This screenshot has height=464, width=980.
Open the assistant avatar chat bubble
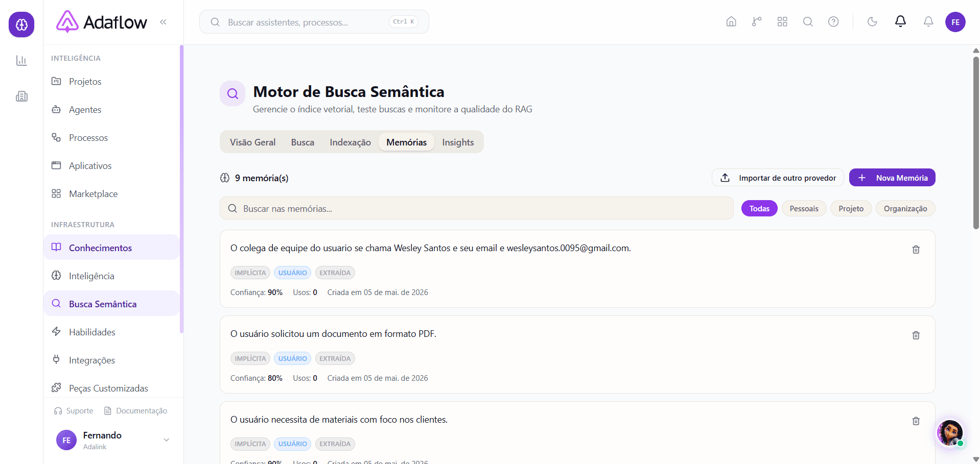[x=950, y=433]
